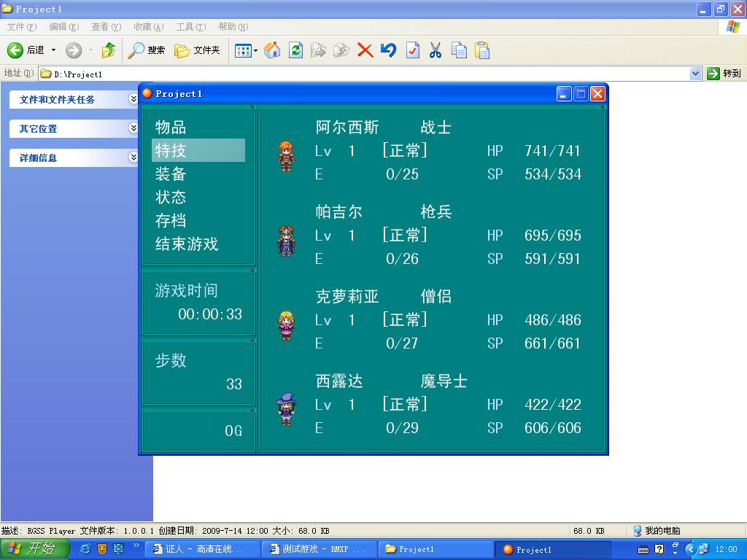The image size is (747, 560).
Task: Select 状态 in the game menu
Action: coord(171,197)
